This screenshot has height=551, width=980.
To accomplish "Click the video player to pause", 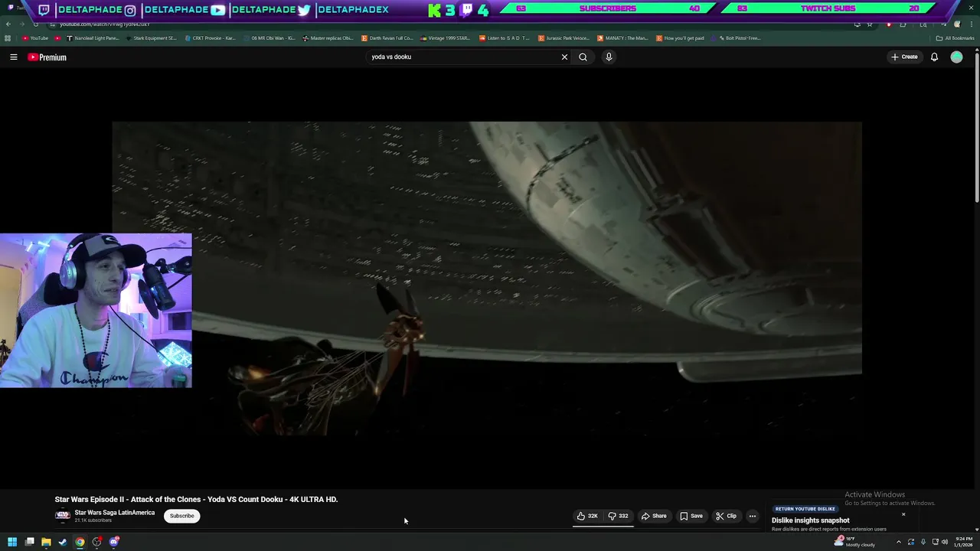I will tap(487, 279).
